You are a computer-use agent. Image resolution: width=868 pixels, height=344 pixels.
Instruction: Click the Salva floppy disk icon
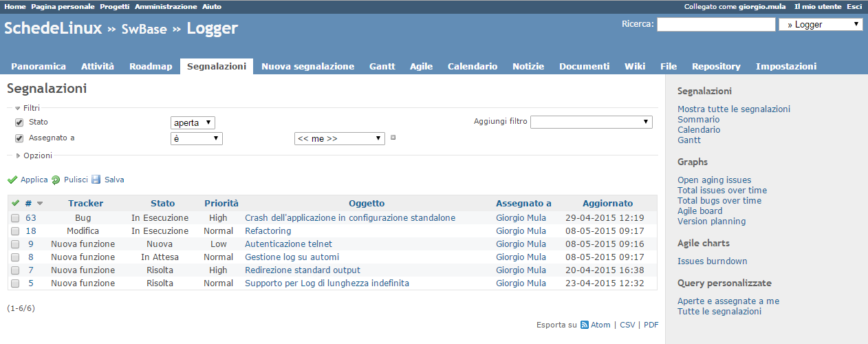point(96,180)
